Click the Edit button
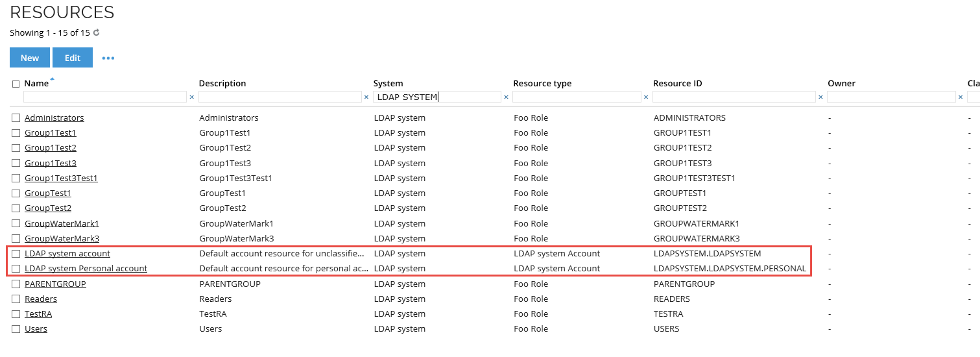This screenshot has height=357, width=980. click(x=73, y=58)
